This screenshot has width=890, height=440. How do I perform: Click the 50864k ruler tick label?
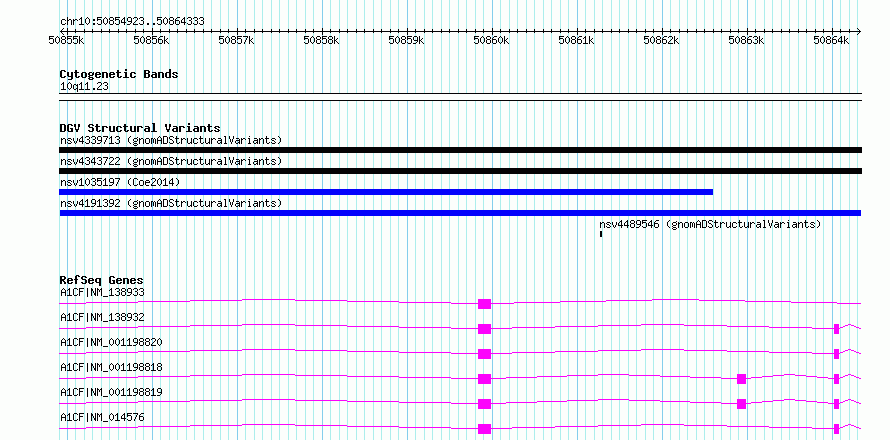pos(832,40)
